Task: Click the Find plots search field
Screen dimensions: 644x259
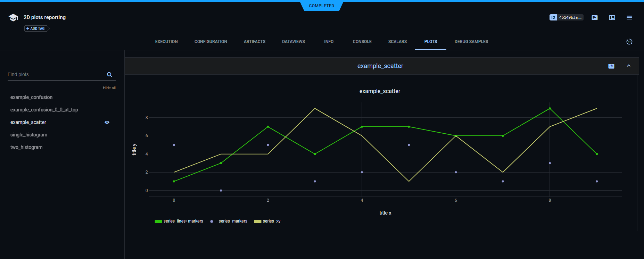Action: point(56,75)
